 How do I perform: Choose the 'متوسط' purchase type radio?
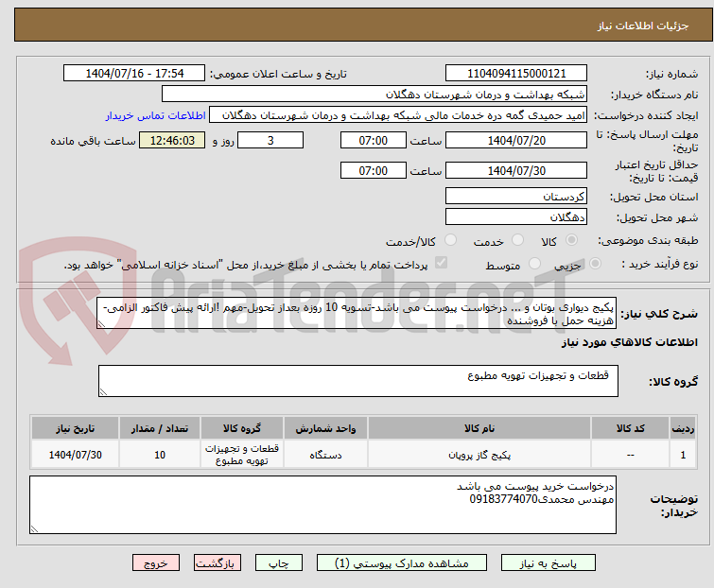[536, 265]
